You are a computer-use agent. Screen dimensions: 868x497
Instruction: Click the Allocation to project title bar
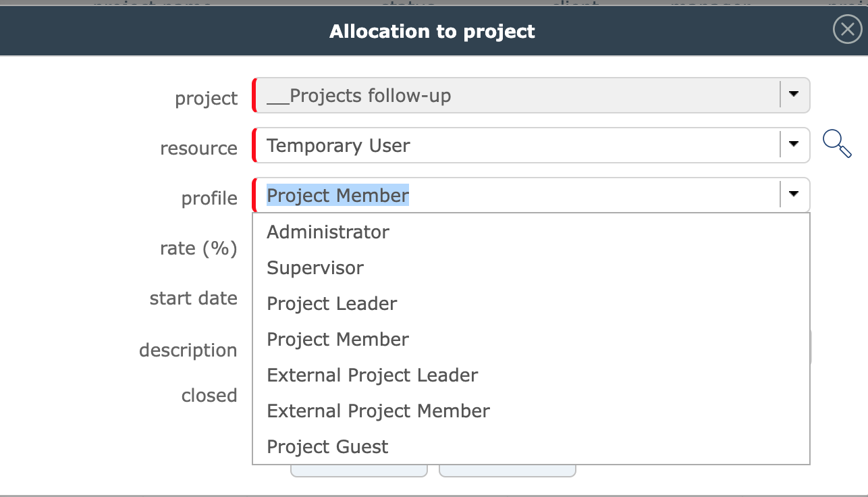click(x=432, y=31)
